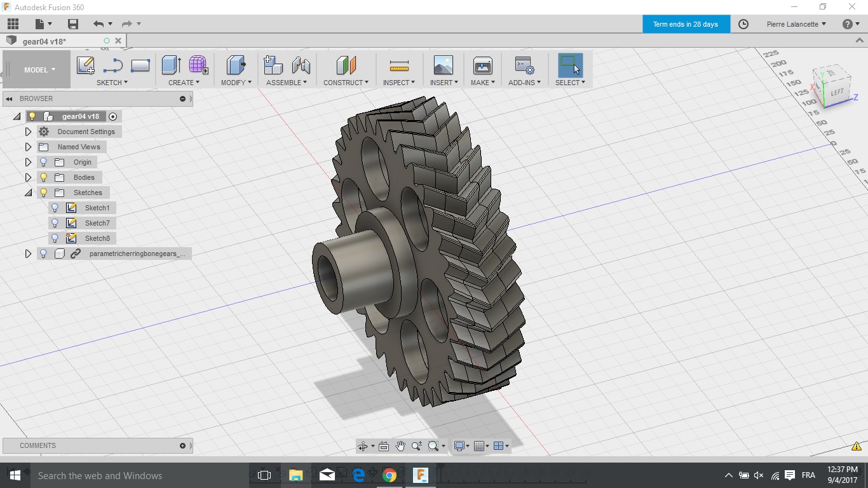The image size is (868, 488).
Task: Click the warning triangle icon
Action: [x=858, y=446]
